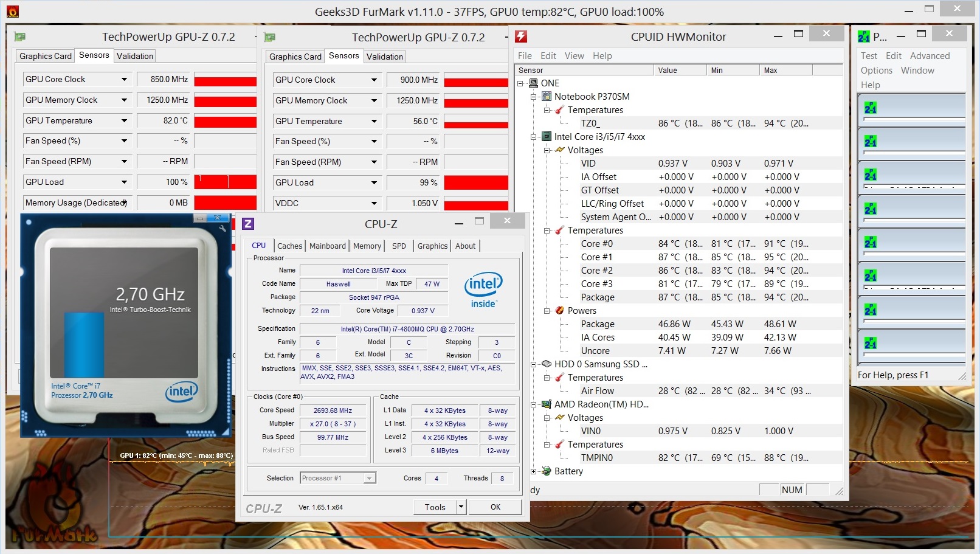Click the FurMark icon in the title bar

pos(12,11)
